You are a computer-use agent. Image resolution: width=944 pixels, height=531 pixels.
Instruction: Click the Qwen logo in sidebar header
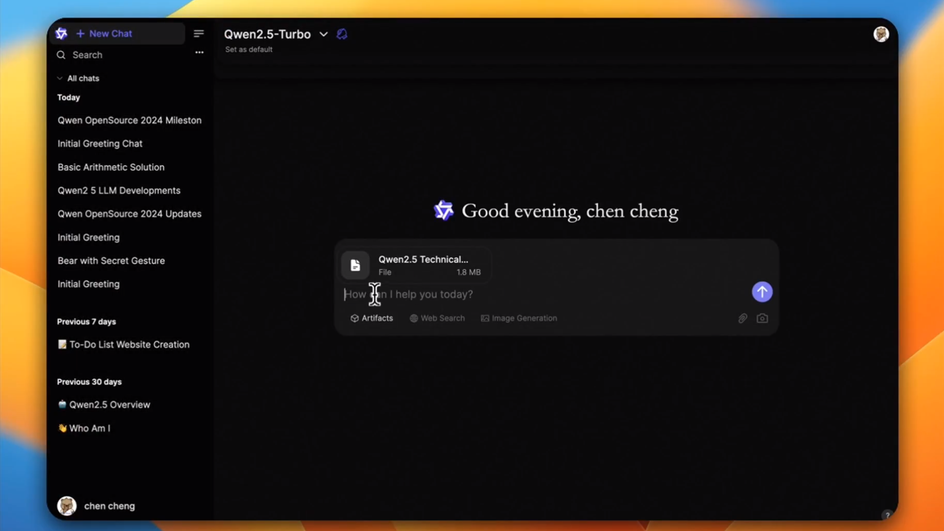[61, 34]
